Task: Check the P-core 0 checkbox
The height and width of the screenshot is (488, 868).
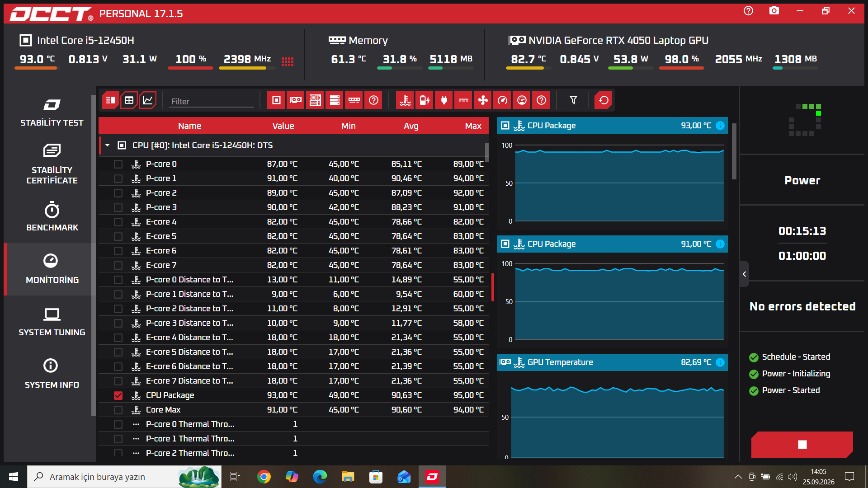Action: (x=118, y=164)
